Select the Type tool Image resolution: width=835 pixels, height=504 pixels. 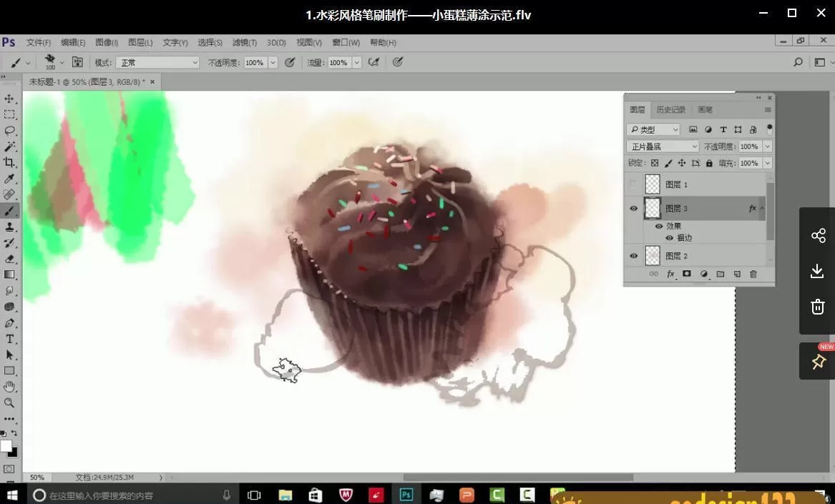point(10,338)
